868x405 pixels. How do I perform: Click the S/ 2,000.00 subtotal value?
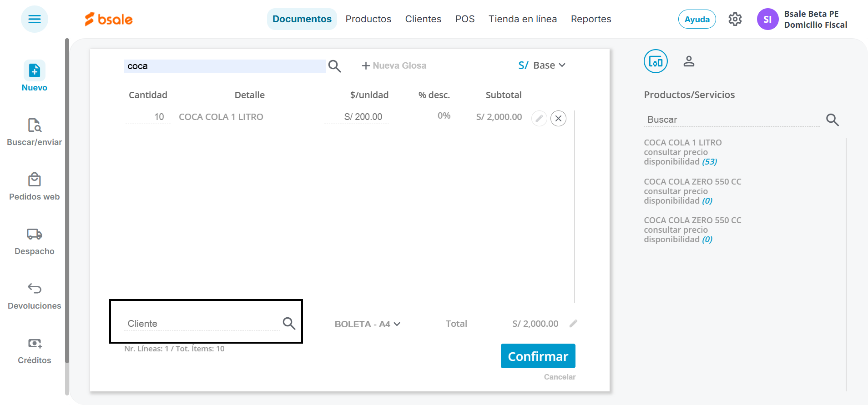tap(499, 117)
